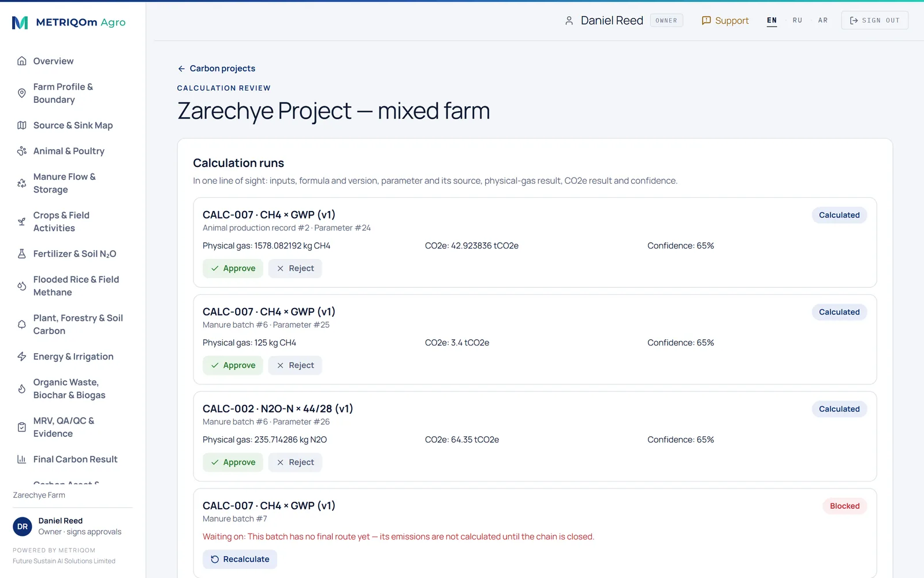Switch language to AR
Viewport: 924px width, 578px height.
(823, 20)
